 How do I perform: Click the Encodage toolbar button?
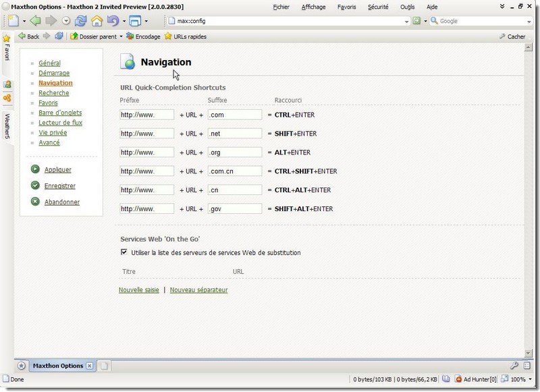pos(143,36)
